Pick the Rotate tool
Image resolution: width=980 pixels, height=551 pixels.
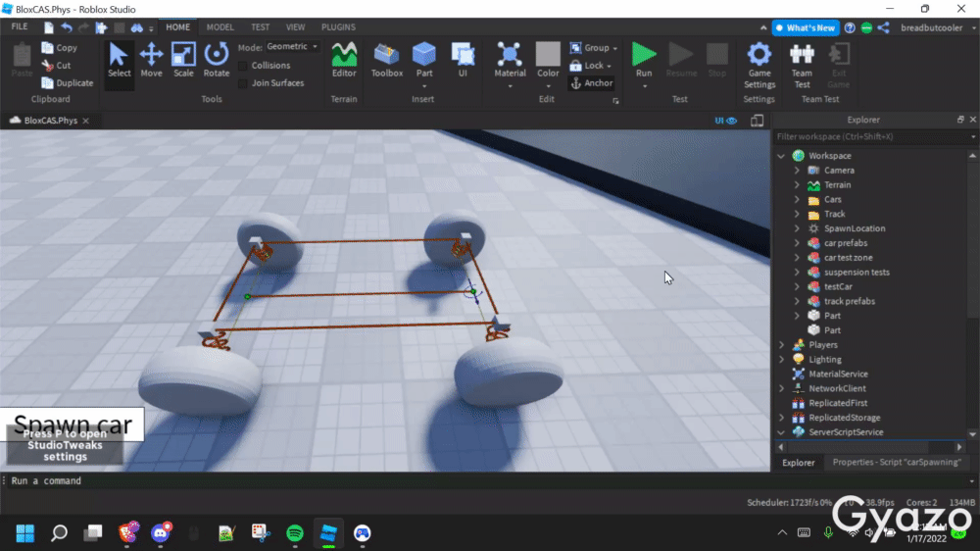click(x=217, y=61)
